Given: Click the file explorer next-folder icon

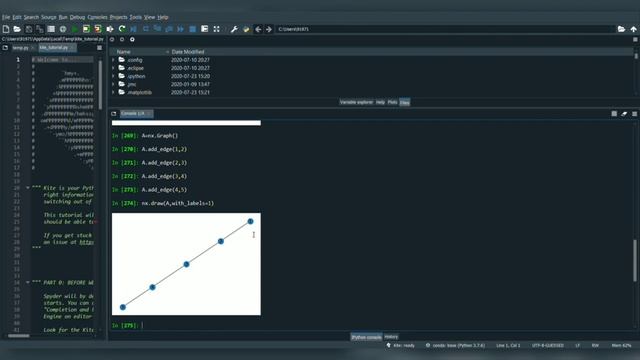Looking at the screenshot, I should click(x=122, y=40).
